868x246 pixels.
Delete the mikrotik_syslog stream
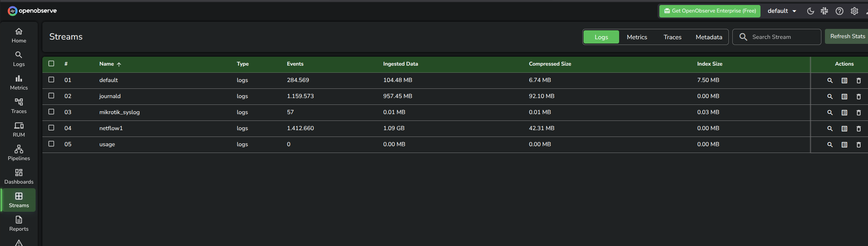859,113
